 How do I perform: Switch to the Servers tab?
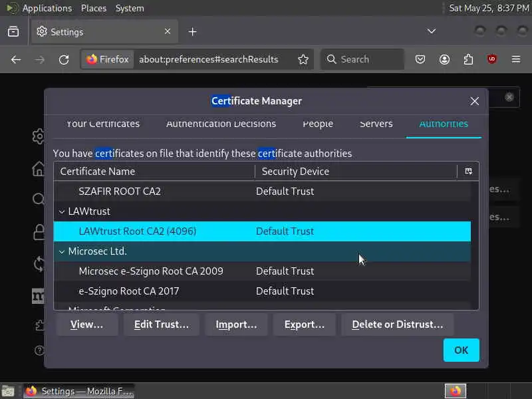coord(376,124)
